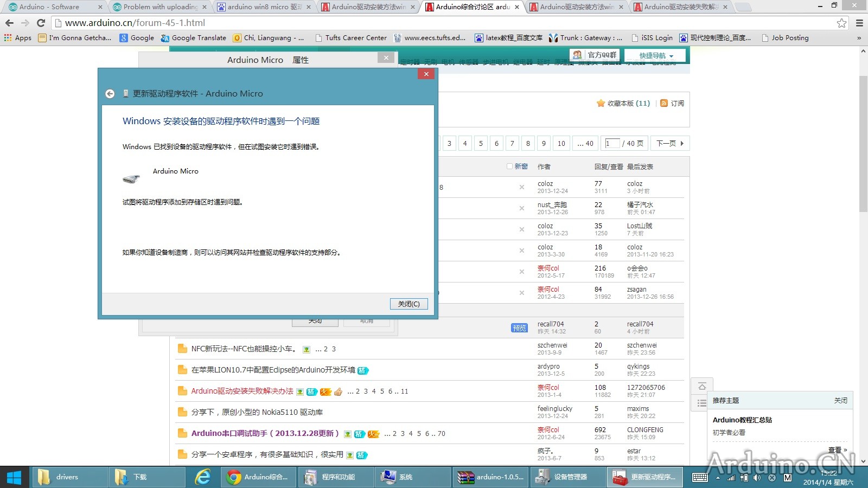Bookmark this page with star icon

[x=841, y=23]
